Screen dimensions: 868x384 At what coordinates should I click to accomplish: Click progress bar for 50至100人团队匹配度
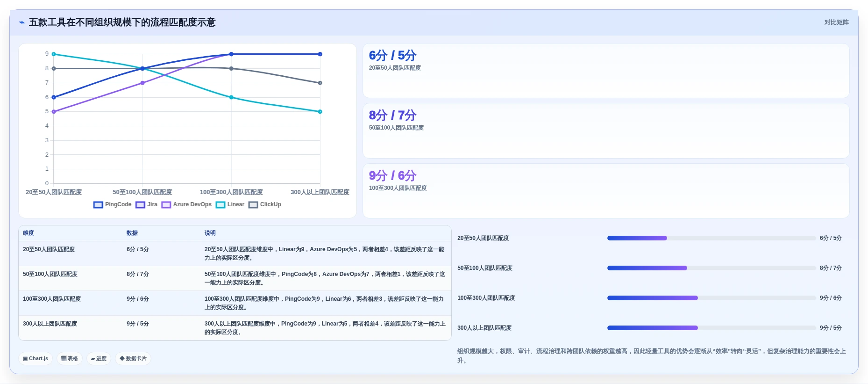tap(711, 268)
